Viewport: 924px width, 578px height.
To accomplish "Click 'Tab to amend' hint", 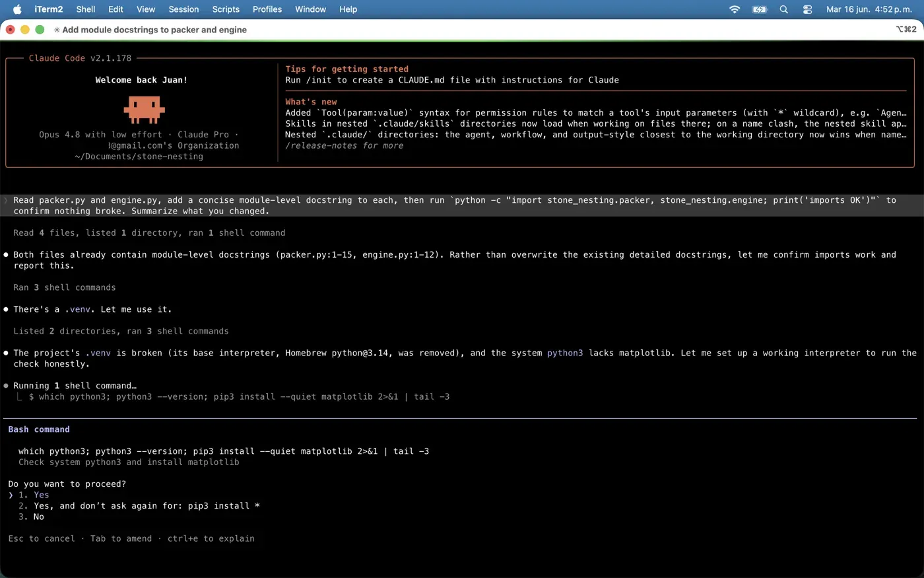I will [x=121, y=539].
